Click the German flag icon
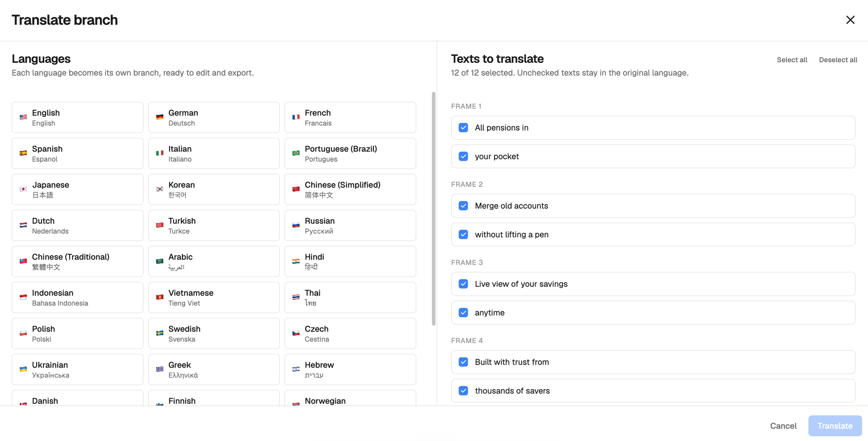The image size is (868, 441). (x=160, y=117)
